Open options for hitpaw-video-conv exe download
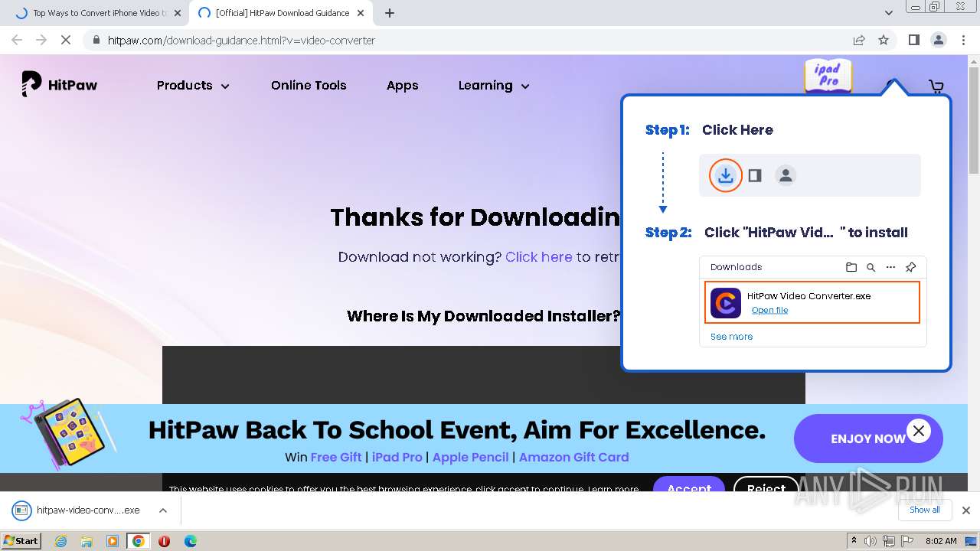The height and width of the screenshot is (551, 980). [162, 510]
